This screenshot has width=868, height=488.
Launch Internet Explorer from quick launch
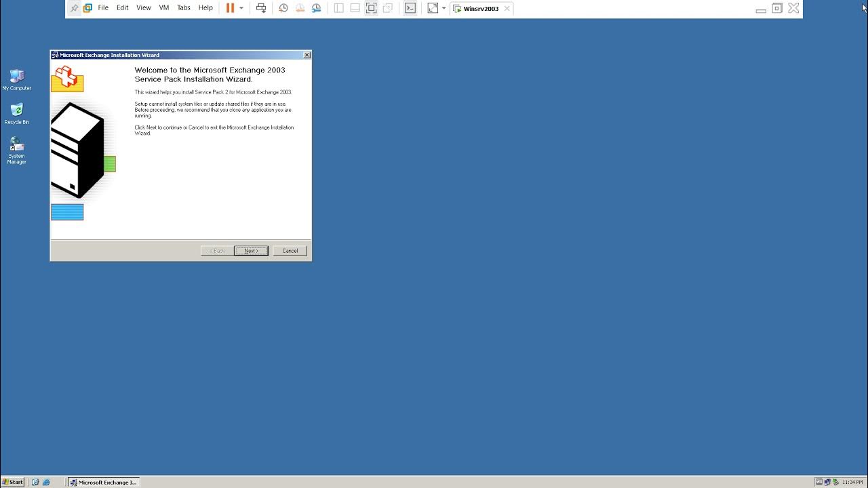[46, 482]
